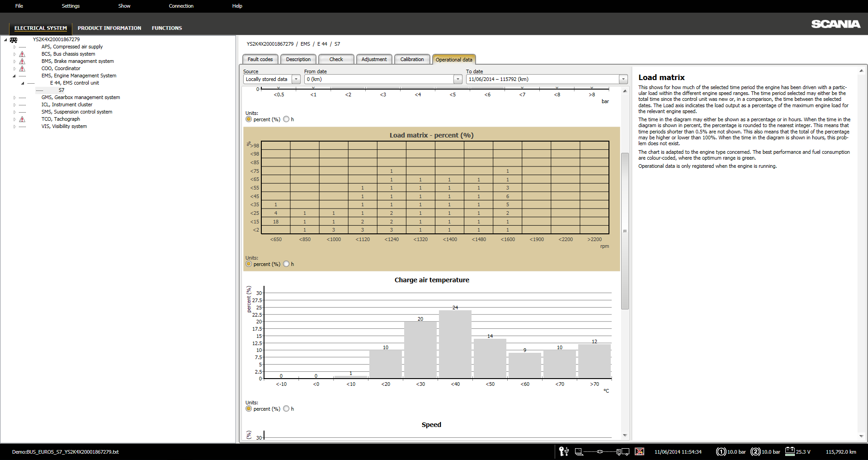This screenshot has height=460, width=868.
Task: Expand the BMS, Brake management system node
Action: point(14,62)
